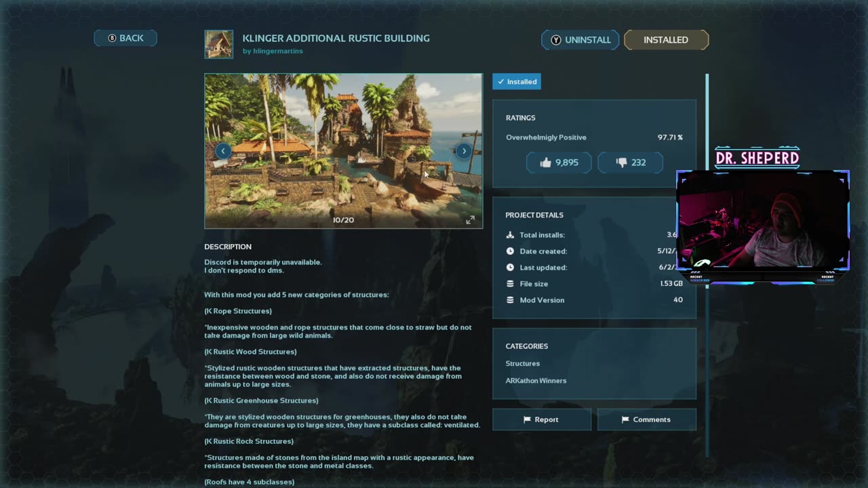Click the mod details panel scrollbar

click(x=707, y=264)
